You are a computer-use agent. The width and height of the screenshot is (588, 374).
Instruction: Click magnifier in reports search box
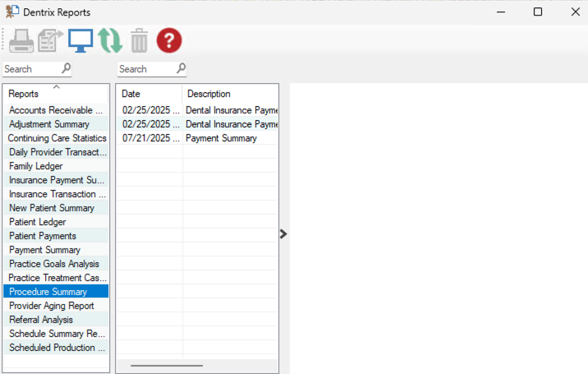point(66,68)
